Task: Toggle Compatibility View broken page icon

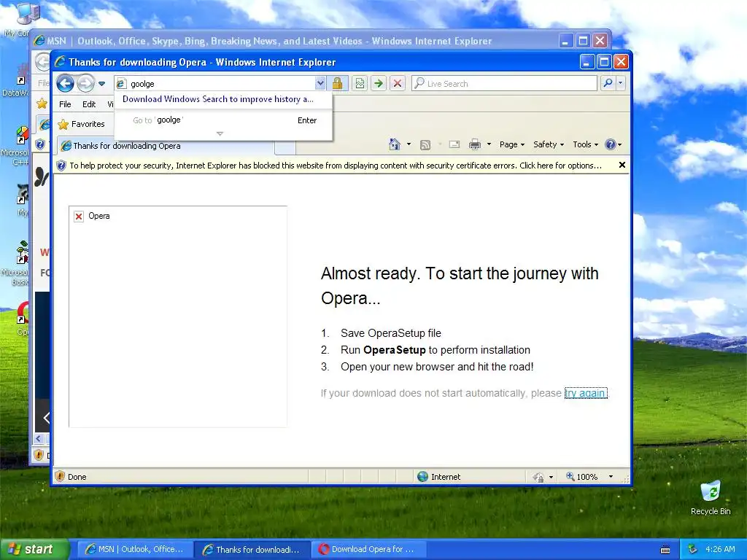Action: [360, 83]
